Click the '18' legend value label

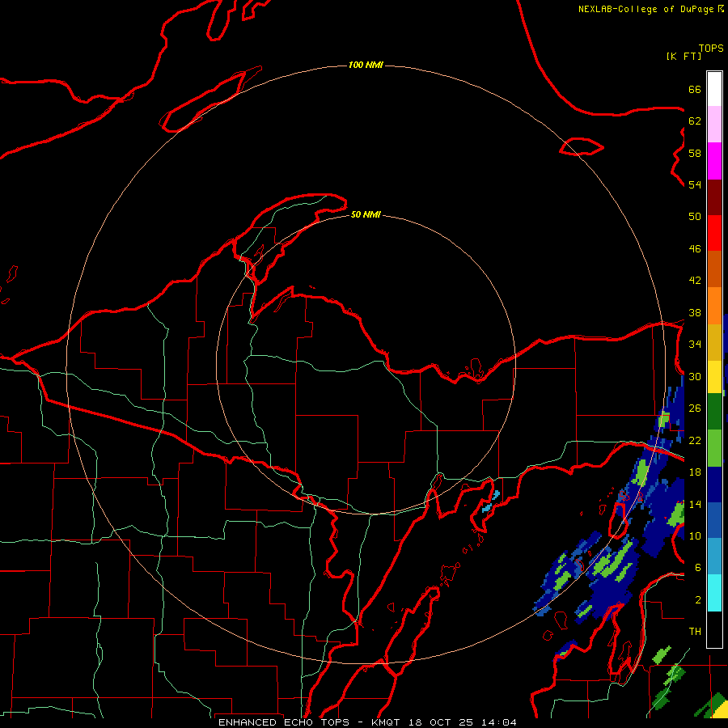click(695, 472)
